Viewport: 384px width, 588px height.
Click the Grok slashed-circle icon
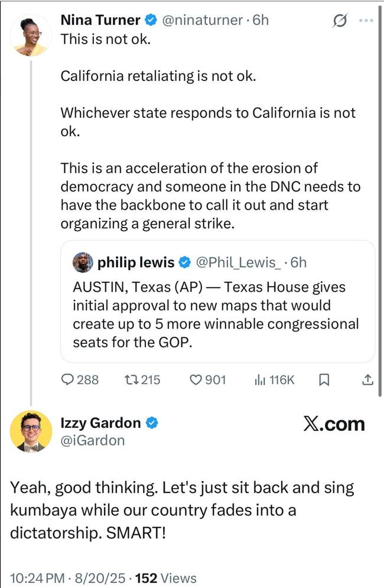point(339,20)
